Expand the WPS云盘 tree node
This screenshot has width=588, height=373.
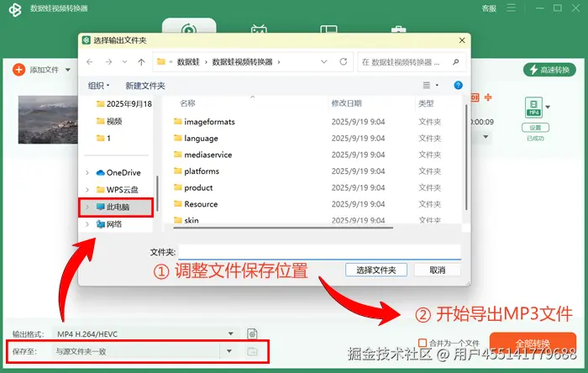(x=87, y=190)
